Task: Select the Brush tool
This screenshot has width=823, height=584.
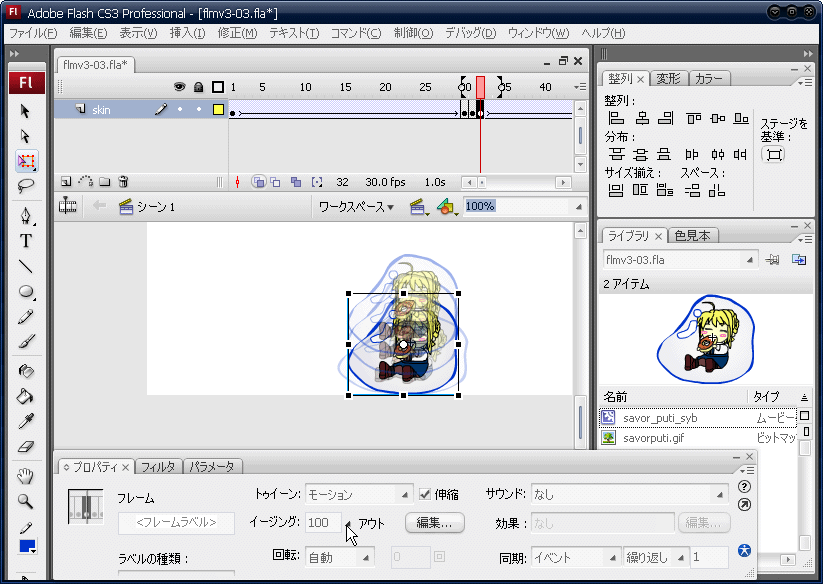Action: (x=25, y=342)
